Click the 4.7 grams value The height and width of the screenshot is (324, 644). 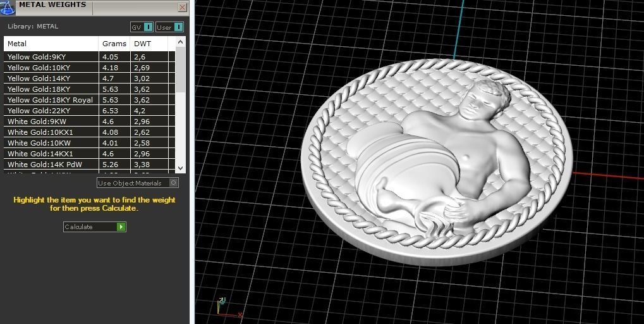click(x=108, y=78)
